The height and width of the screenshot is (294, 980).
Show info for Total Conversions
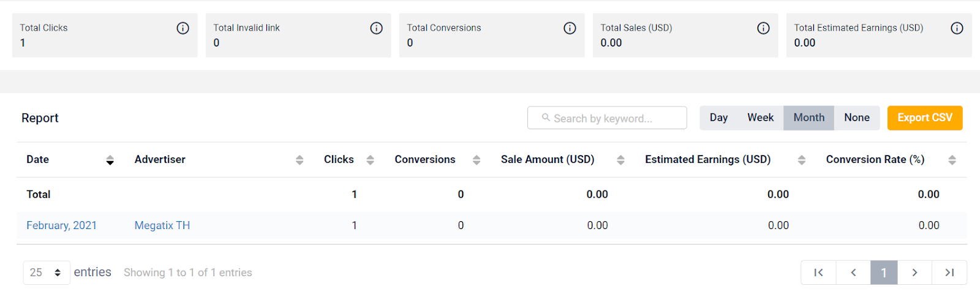(x=570, y=28)
